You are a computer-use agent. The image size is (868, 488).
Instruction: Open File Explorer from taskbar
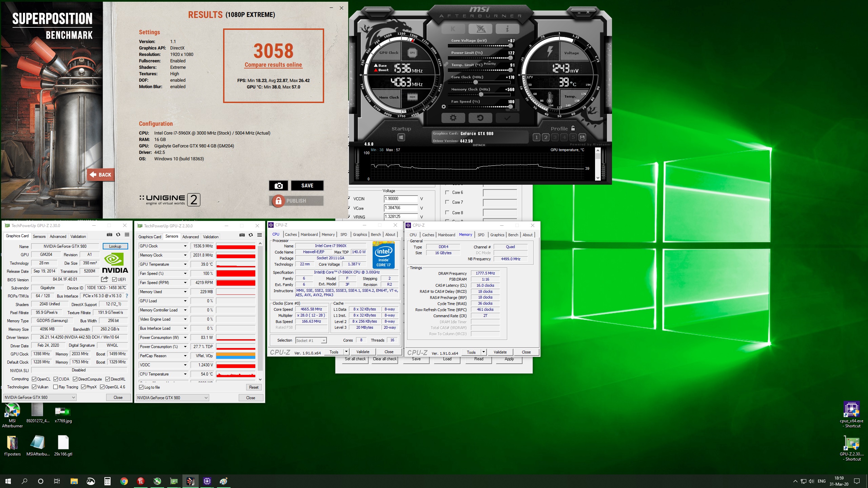[74, 481]
